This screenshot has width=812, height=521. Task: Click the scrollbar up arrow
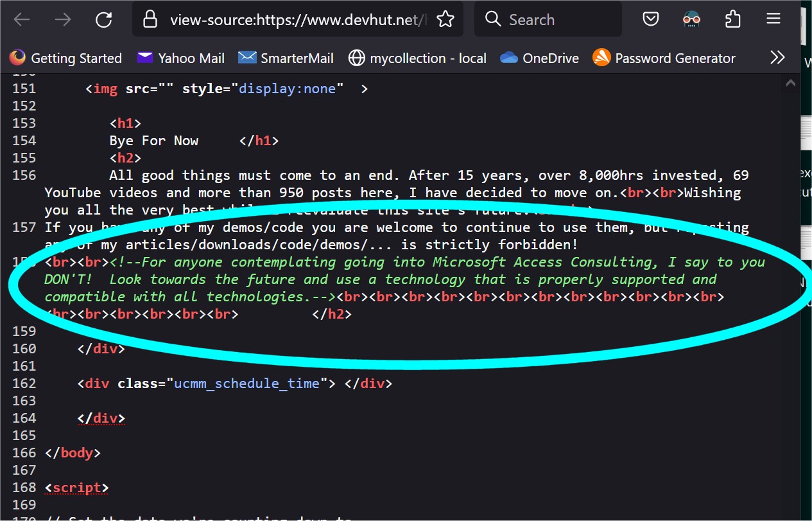coord(791,83)
